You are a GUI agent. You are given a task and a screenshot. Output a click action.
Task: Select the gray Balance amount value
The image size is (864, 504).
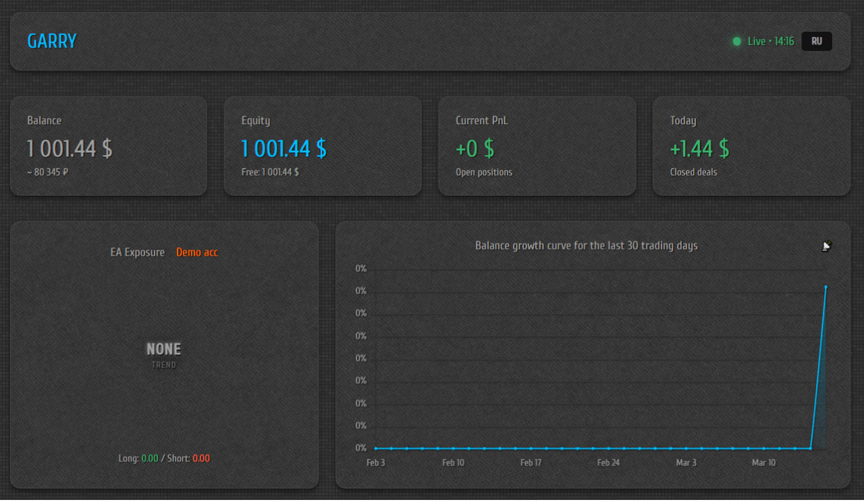(70, 148)
